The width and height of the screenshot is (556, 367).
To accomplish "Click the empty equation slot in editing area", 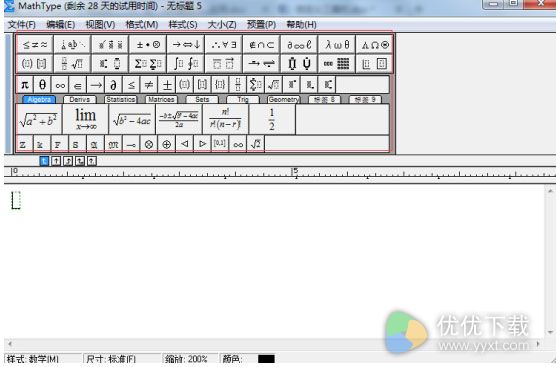I will click(x=16, y=200).
